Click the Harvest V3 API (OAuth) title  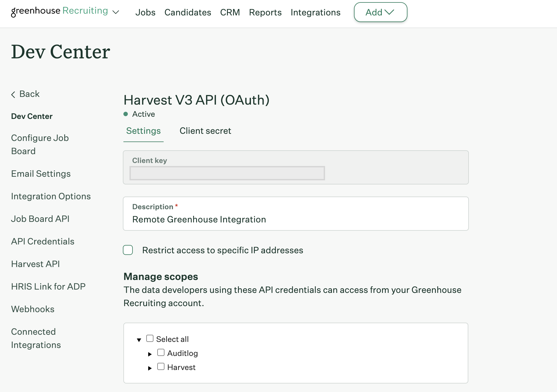click(196, 100)
